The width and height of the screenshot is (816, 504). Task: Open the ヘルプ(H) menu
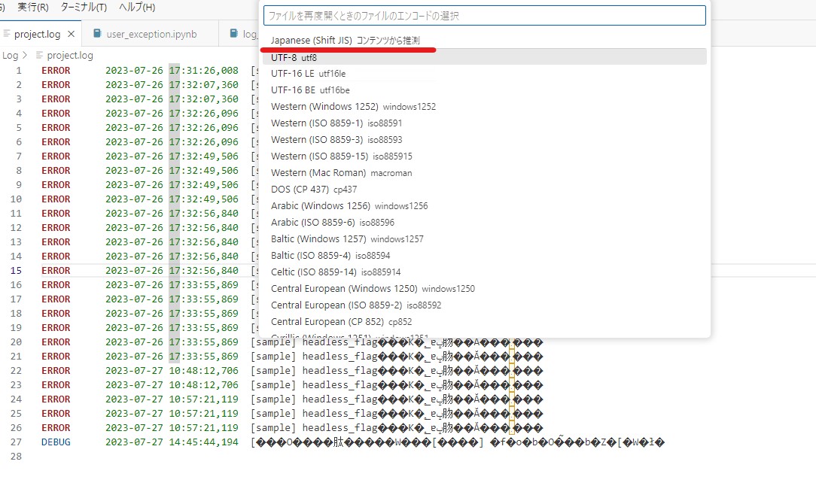(x=137, y=8)
